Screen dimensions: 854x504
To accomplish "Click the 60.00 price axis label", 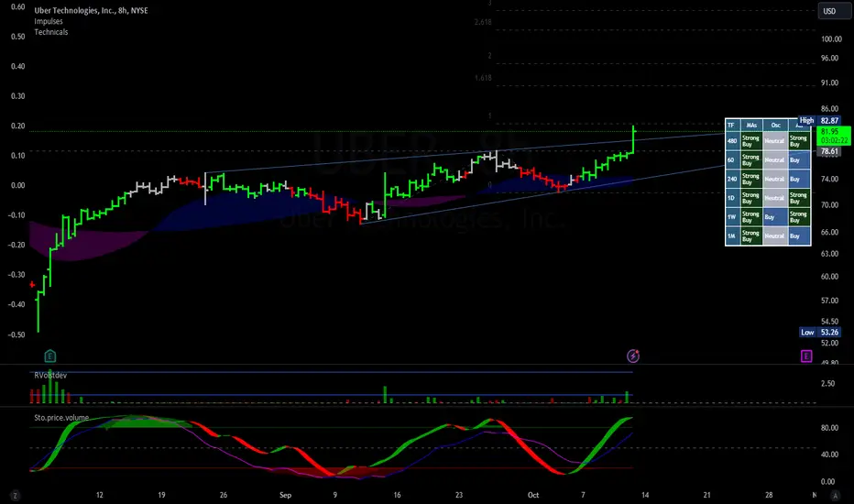I will click(829, 276).
